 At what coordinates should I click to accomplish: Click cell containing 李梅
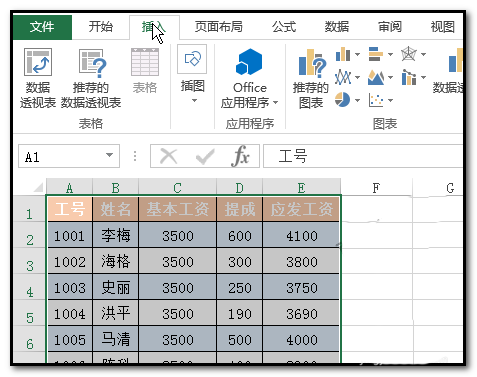tap(115, 235)
